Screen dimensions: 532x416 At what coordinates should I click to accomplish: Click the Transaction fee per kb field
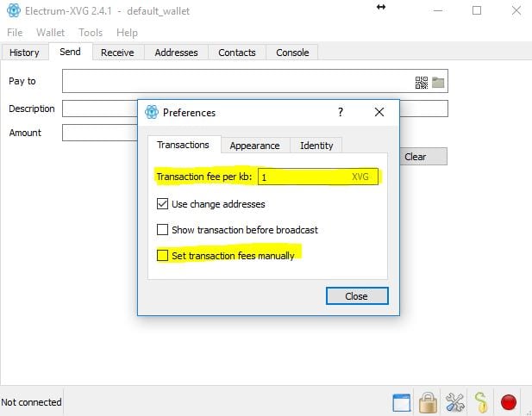coord(302,177)
